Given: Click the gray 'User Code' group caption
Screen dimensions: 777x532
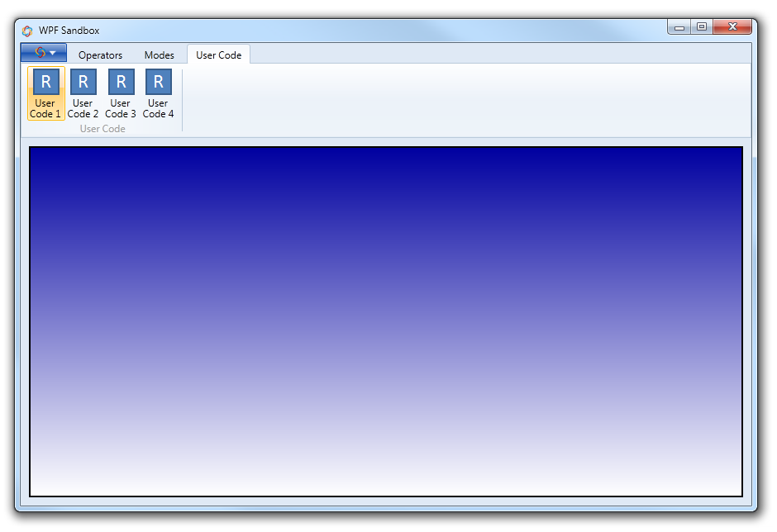Looking at the screenshot, I should pyautogui.click(x=102, y=129).
